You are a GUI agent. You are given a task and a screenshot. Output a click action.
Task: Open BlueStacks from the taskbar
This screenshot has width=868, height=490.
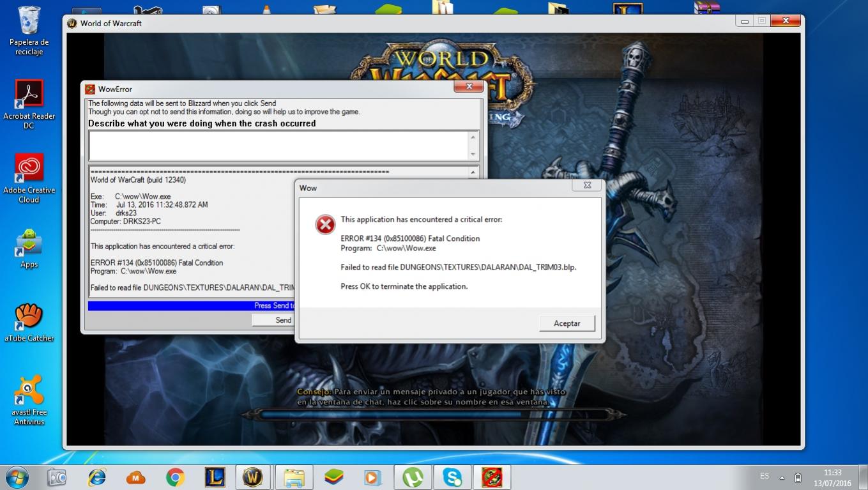333,477
